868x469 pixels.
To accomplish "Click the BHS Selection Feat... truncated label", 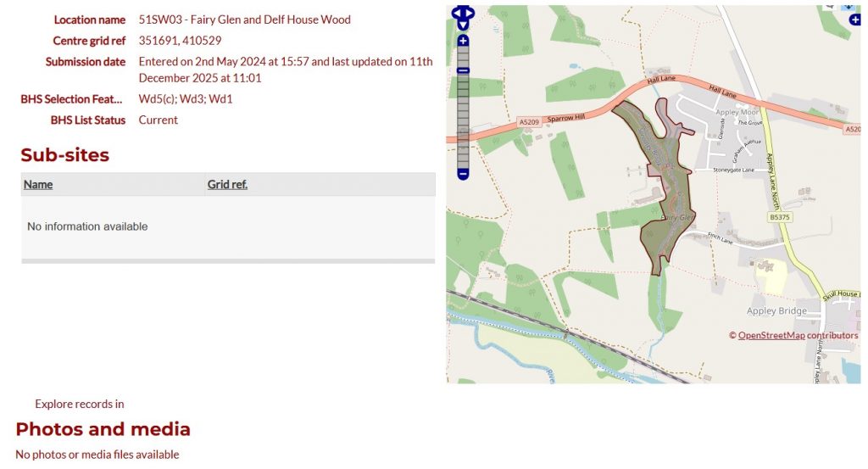I will pos(73,99).
